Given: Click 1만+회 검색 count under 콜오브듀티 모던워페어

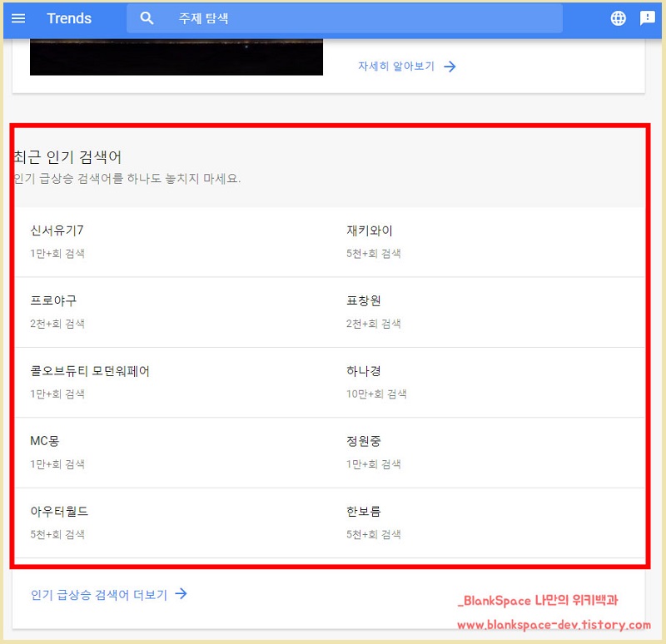Looking at the screenshot, I should coord(57,394).
